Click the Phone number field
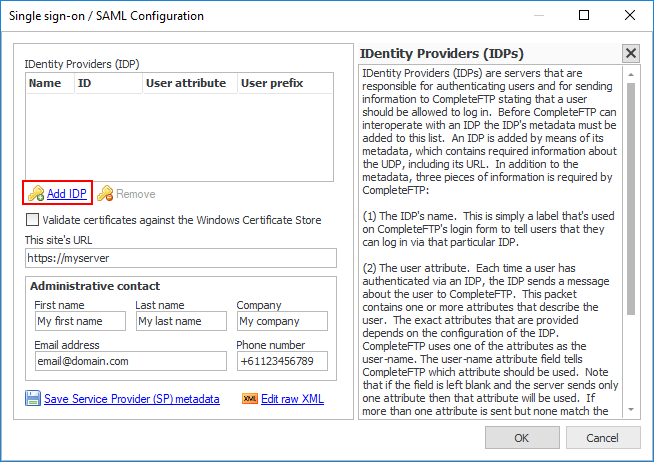The height and width of the screenshot is (462, 654). 281,360
